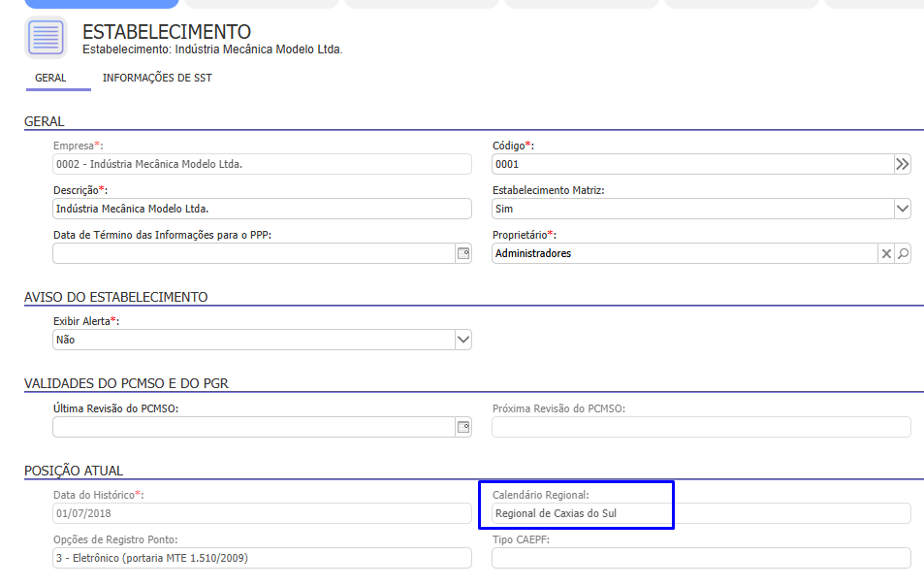Click the Próxima Revisão do PCMSO field
This screenshot has height=587, width=924.
pyautogui.click(x=701, y=427)
